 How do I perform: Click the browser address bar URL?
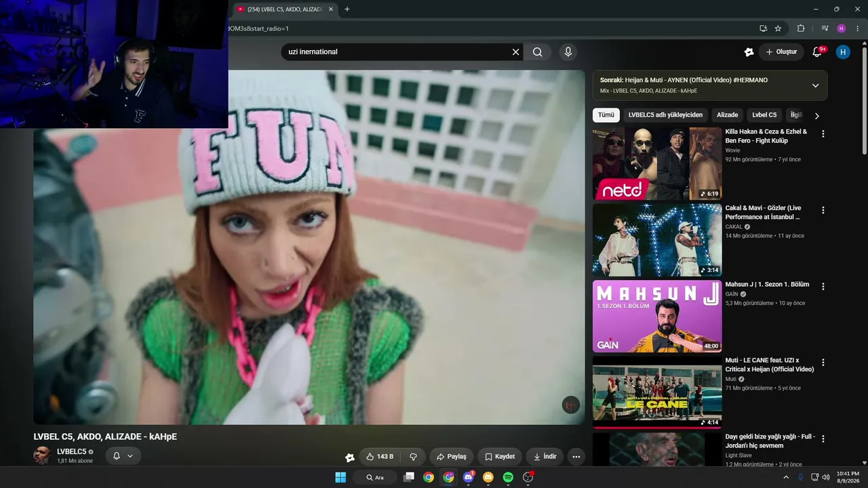pyautogui.click(x=258, y=28)
